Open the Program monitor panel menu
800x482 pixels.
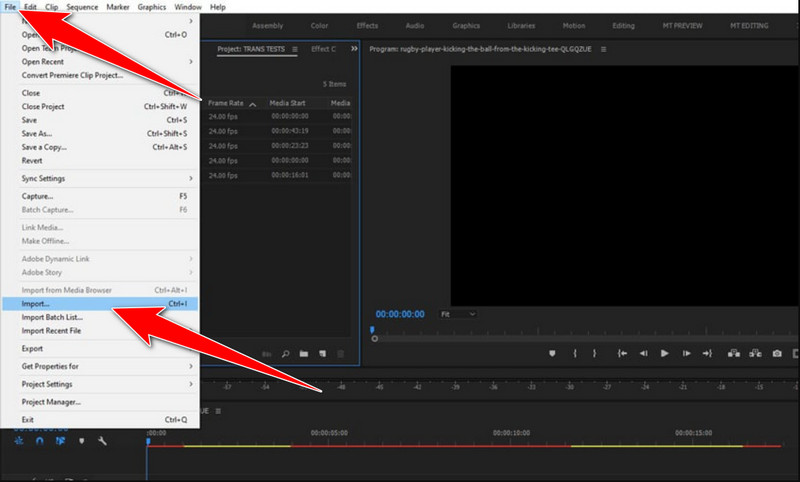pyautogui.click(x=604, y=49)
